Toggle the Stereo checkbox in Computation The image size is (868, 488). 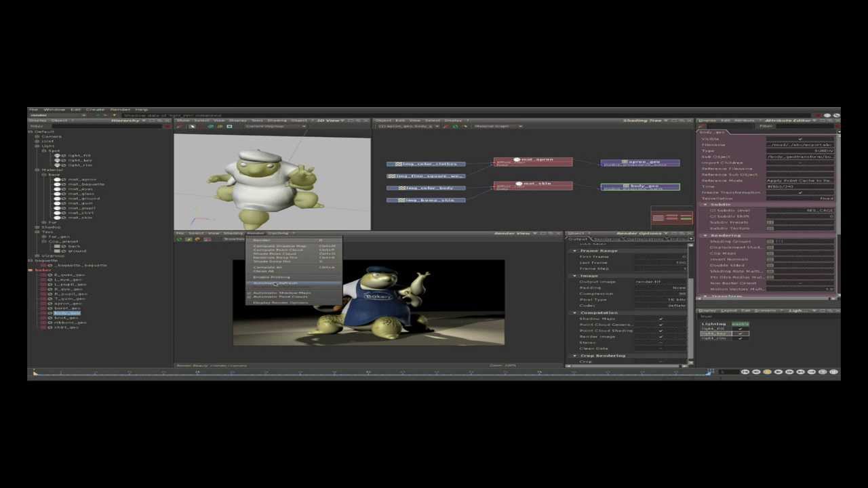pyautogui.click(x=660, y=343)
